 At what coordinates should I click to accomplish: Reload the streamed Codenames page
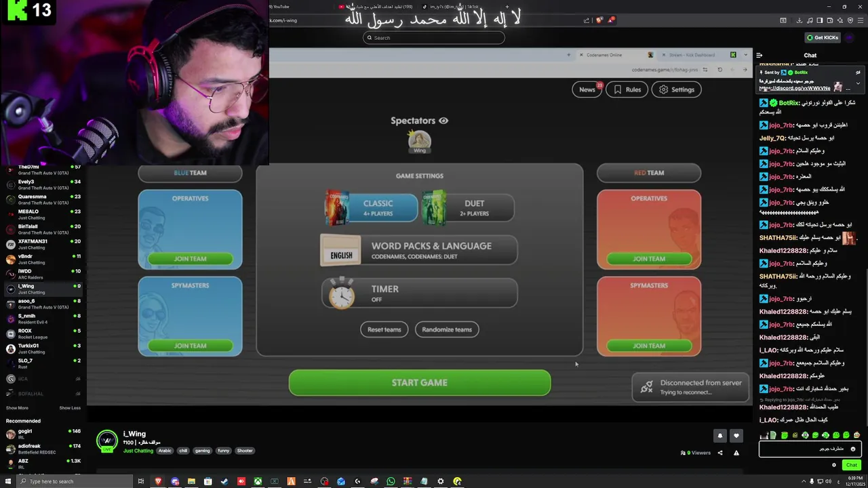[x=719, y=70]
